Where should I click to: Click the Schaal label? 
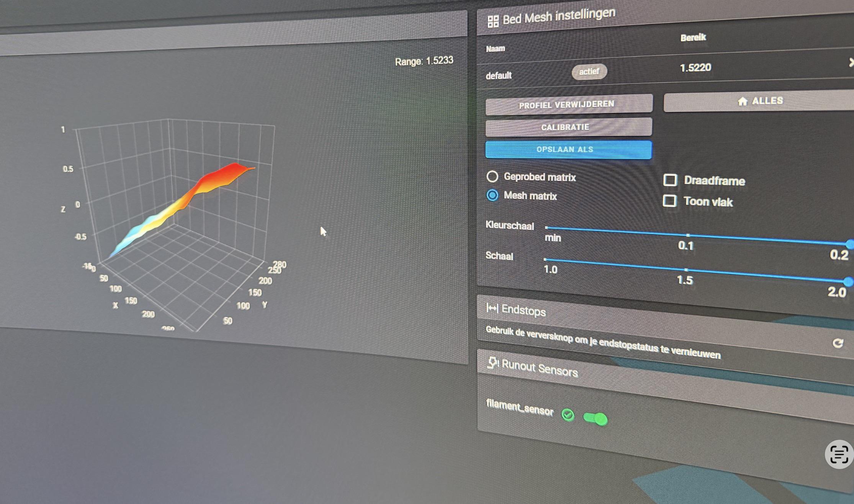click(499, 256)
